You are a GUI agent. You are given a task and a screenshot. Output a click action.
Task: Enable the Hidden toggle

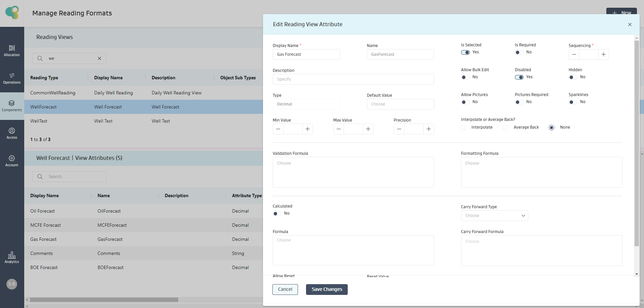point(573,77)
